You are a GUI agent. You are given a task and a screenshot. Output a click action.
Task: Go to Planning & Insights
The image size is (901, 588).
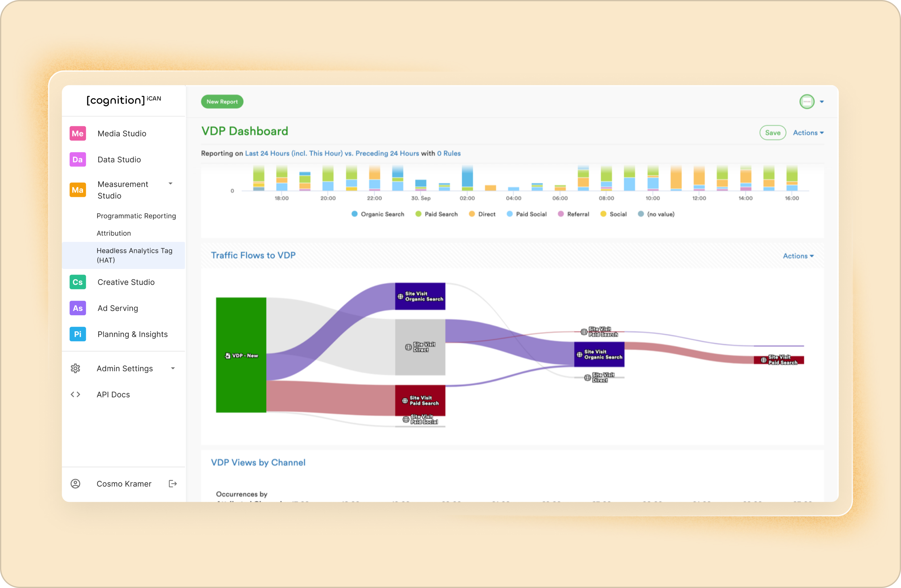(x=133, y=334)
